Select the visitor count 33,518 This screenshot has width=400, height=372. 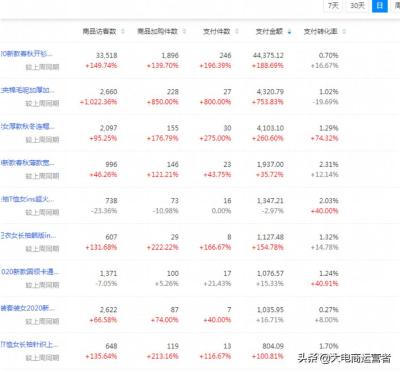106,55
